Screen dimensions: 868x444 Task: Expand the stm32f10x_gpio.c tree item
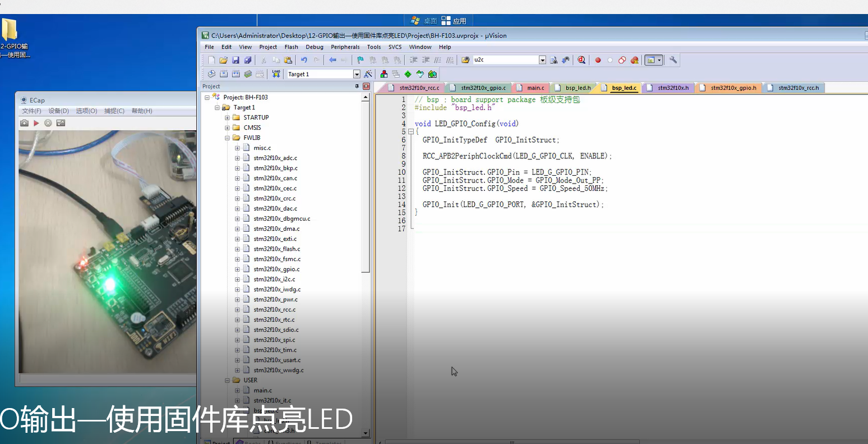tap(237, 269)
